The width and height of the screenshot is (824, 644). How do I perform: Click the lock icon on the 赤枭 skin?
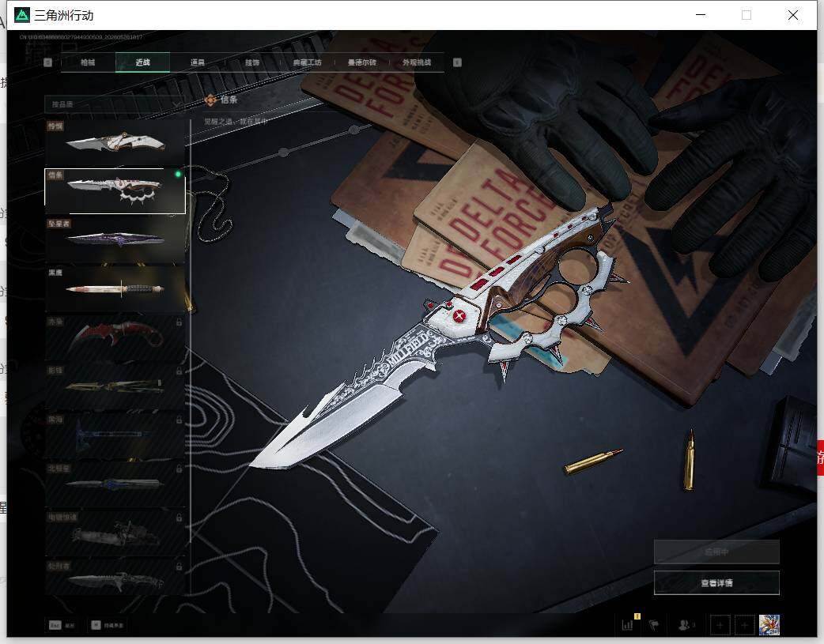click(x=179, y=322)
